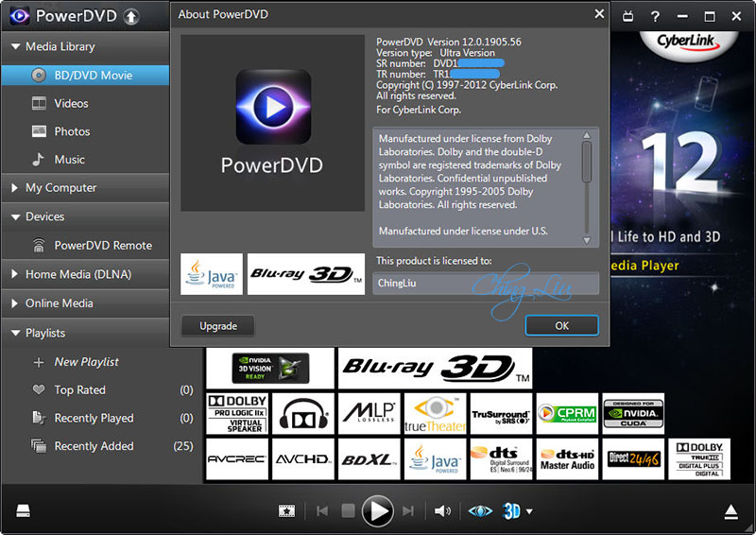Click the Play button
Viewport: 756px width, 535px height.
tap(377, 510)
